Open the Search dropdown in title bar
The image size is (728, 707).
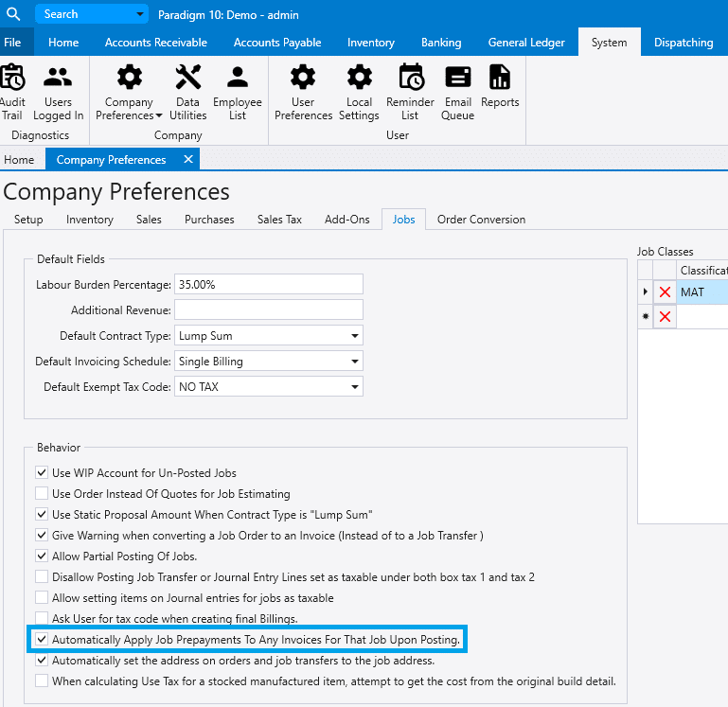pyautogui.click(x=141, y=14)
